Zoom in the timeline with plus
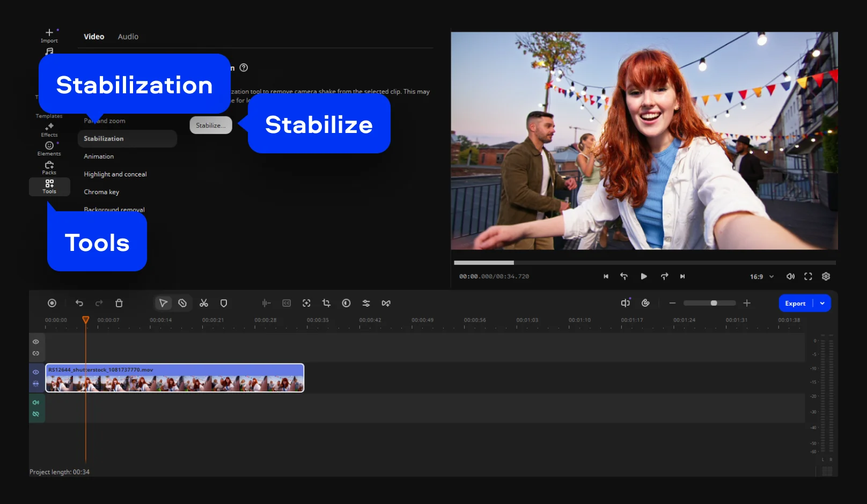Screen dimensions: 867x504 (x=747, y=303)
